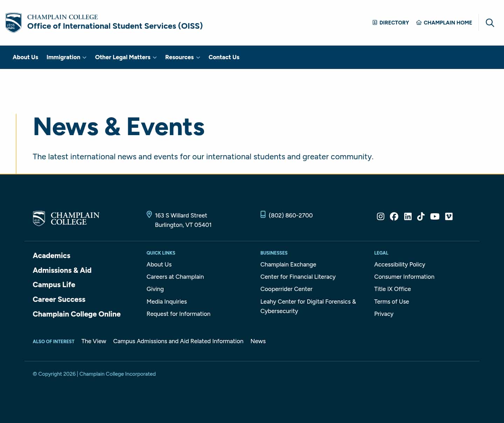This screenshot has width=504, height=423.
Task: Open Career Success footer link
Action: coord(59,299)
